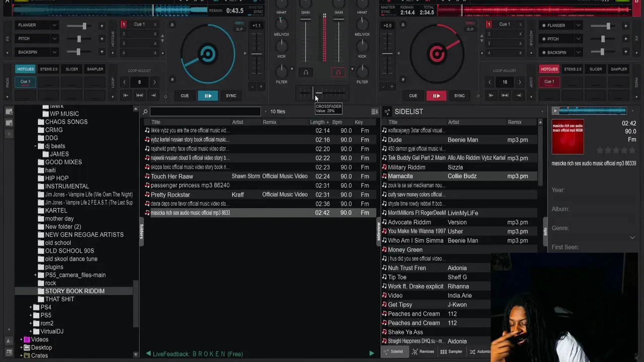Collapse the dj beats folder

pos(36,146)
